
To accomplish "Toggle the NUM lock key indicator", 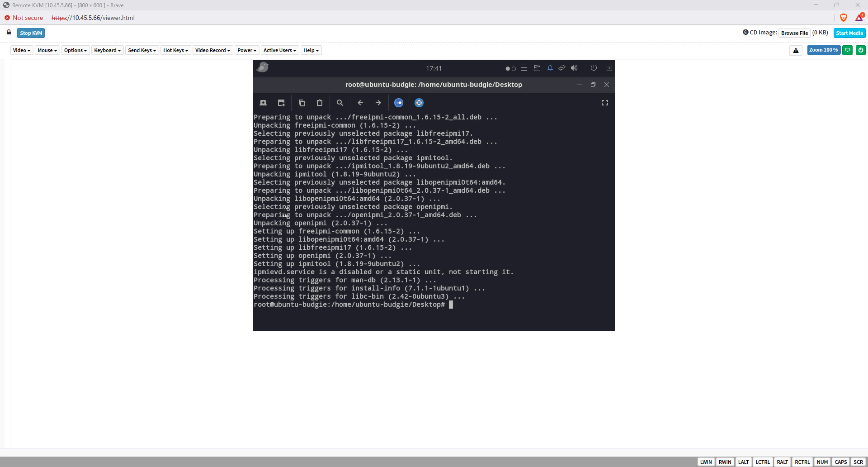I will [822, 462].
